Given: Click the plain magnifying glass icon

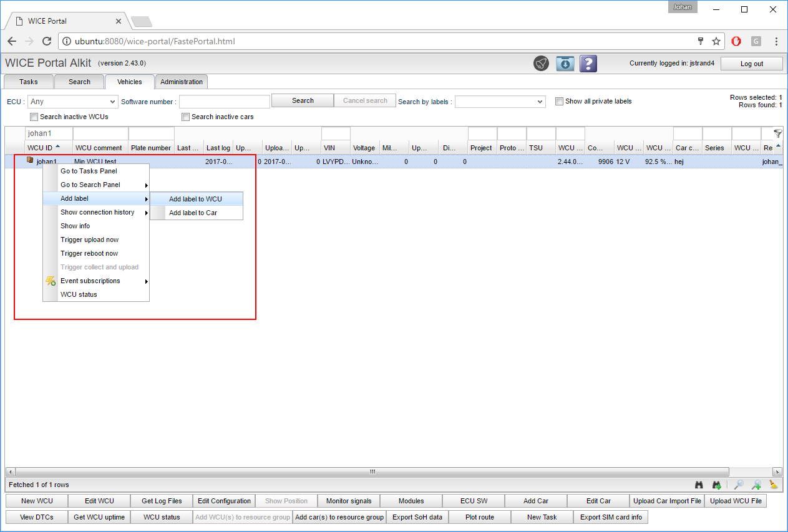Looking at the screenshot, I should (738, 485).
